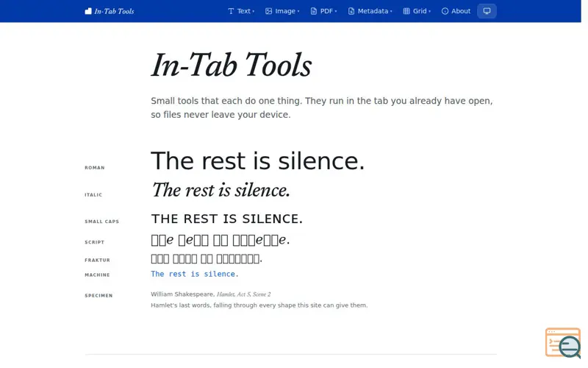Screen dimensions: 588x368
Task: Open the Grid dropdown menu
Action: [x=417, y=11]
